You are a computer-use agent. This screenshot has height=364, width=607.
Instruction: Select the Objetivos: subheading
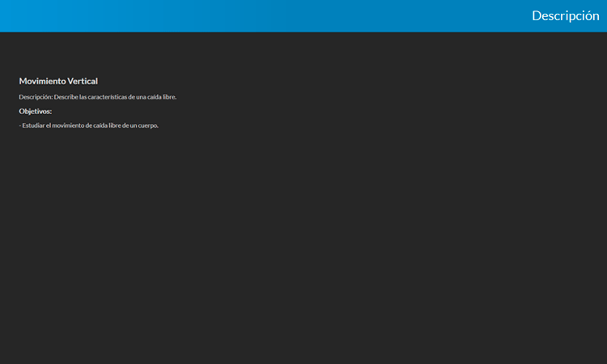36,111
